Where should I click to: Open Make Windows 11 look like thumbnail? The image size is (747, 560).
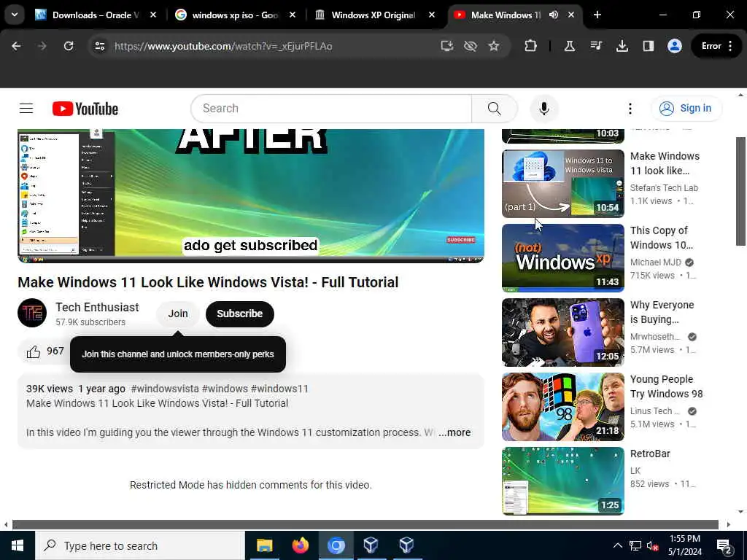point(562,183)
